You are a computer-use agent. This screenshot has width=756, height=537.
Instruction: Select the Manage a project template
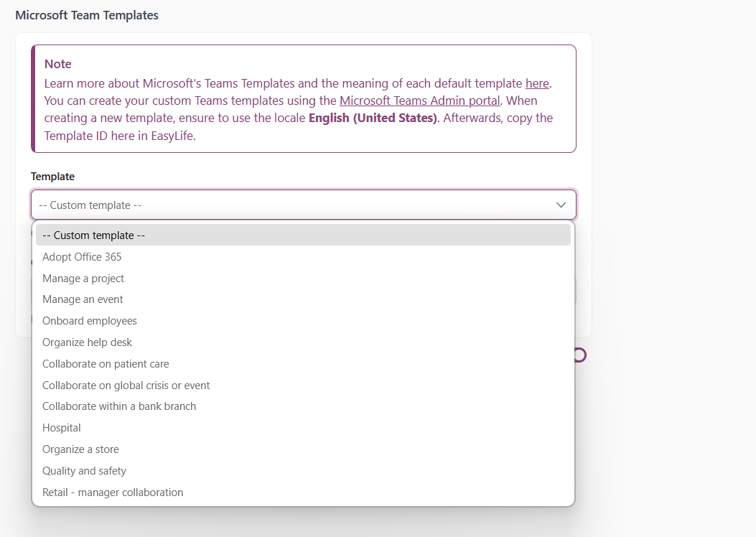tap(83, 278)
